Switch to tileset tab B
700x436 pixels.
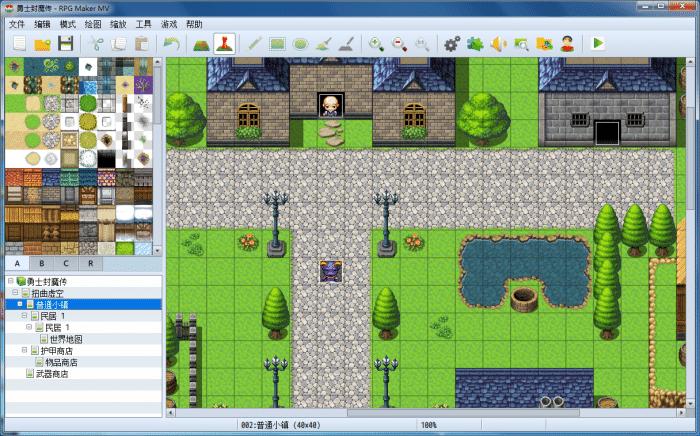coord(42,263)
